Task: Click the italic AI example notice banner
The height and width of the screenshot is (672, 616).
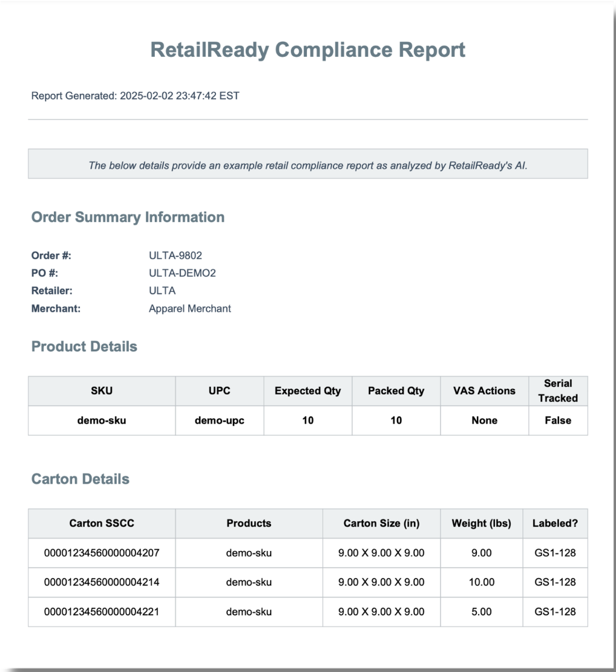Action: (x=307, y=165)
